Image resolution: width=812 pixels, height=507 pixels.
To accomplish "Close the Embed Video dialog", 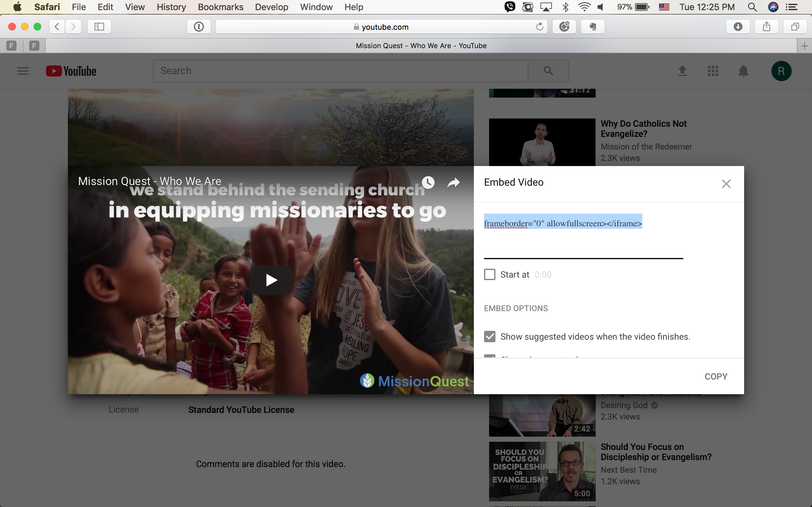I will coord(726,184).
